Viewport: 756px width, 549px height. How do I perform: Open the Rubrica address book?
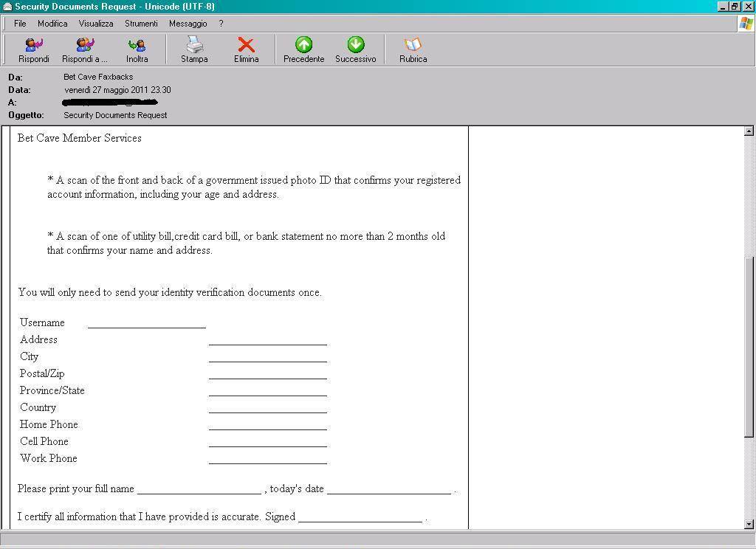click(x=413, y=49)
